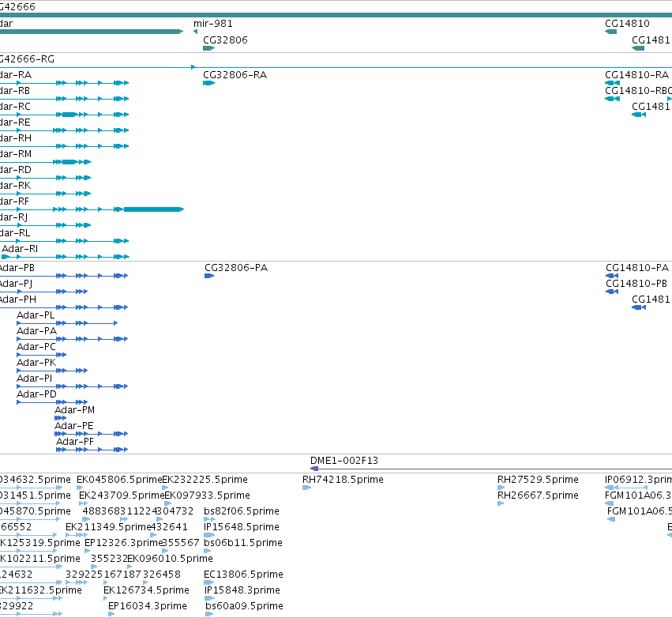This screenshot has height=618, width=672.
Task: Click the CG14810 gene arrow glyph
Action: click(x=610, y=32)
